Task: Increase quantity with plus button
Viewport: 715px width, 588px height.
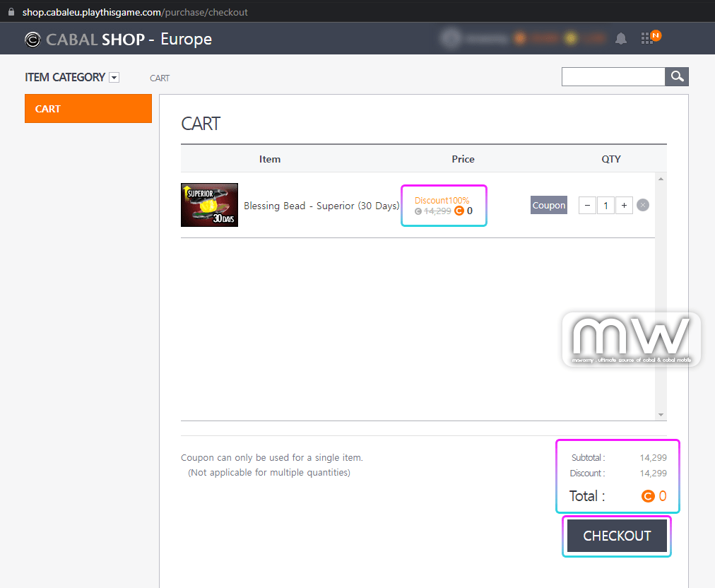Action: (624, 205)
